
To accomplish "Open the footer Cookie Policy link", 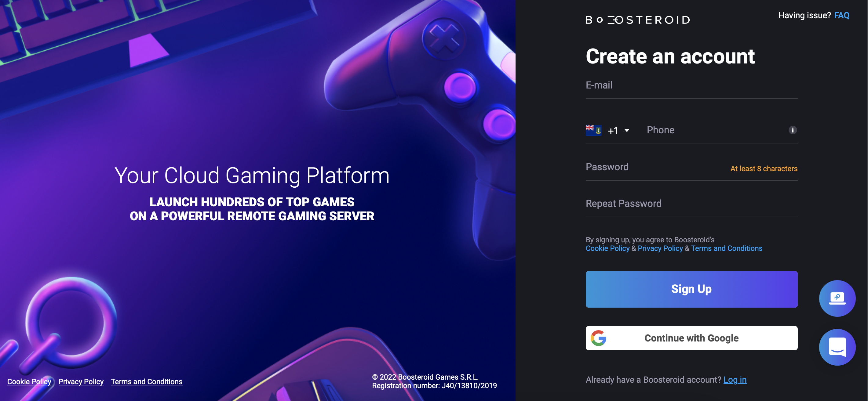I will [29, 381].
